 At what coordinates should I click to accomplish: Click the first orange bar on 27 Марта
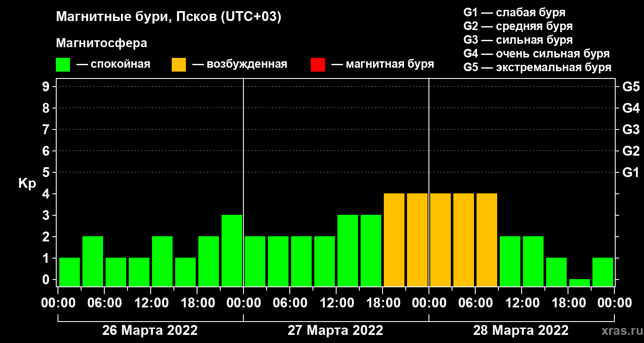point(394,240)
